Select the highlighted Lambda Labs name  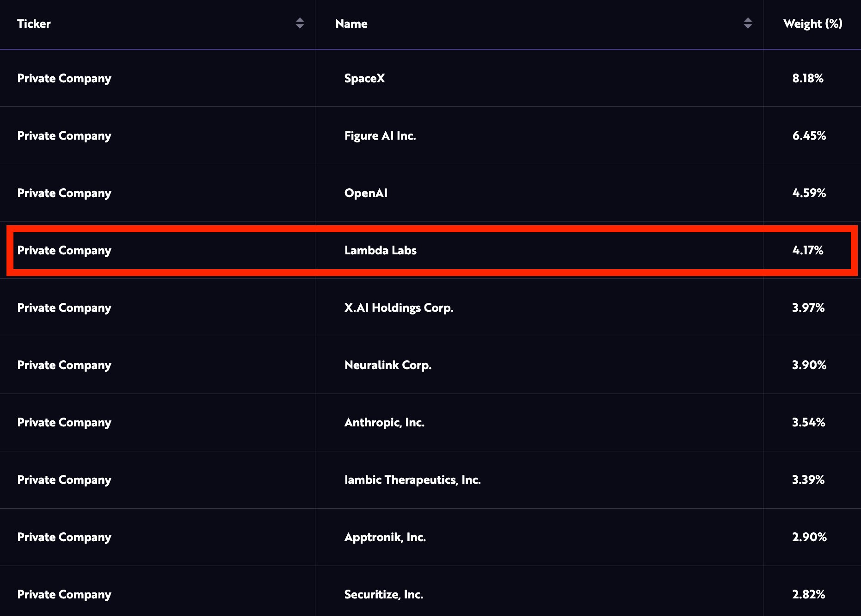click(x=380, y=250)
